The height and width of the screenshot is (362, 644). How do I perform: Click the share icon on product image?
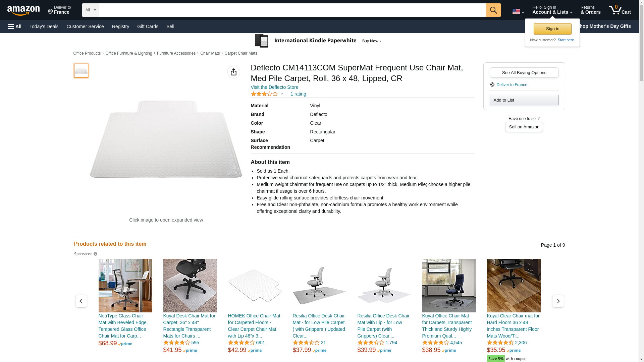pyautogui.click(x=233, y=72)
